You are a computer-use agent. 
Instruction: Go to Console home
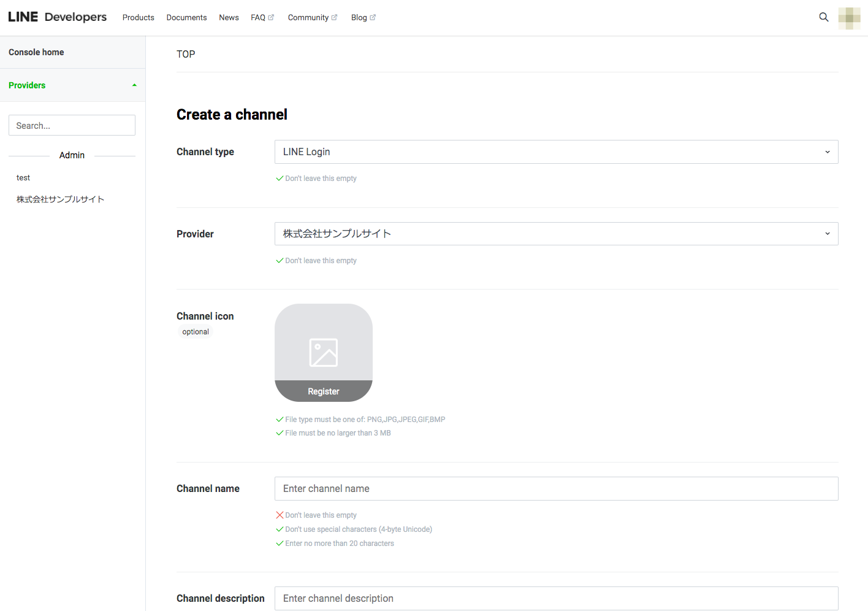pyautogui.click(x=36, y=52)
